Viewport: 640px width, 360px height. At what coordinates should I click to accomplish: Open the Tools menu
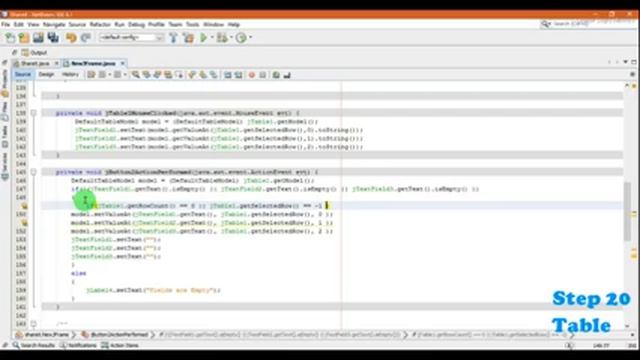(192, 24)
